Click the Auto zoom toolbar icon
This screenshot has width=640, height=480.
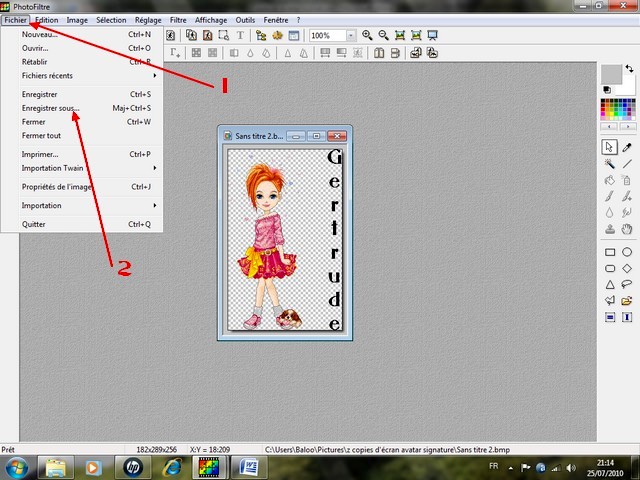[416, 36]
